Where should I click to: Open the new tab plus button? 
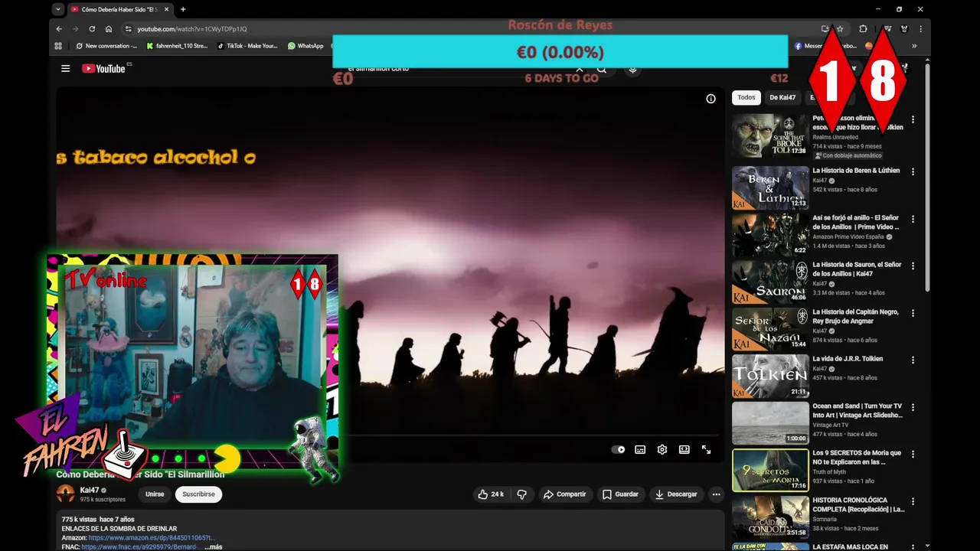point(183,9)
